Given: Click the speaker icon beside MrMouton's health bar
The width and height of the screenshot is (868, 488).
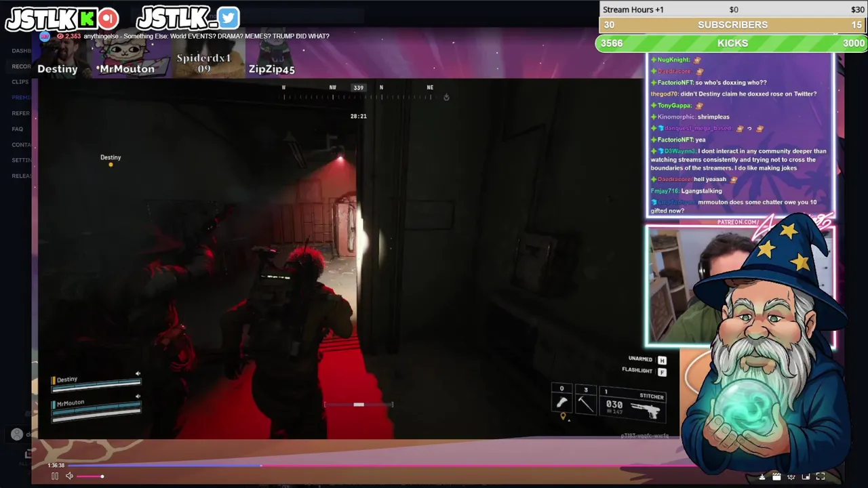Looking at the screenshot, I should (x=138, y=396).
